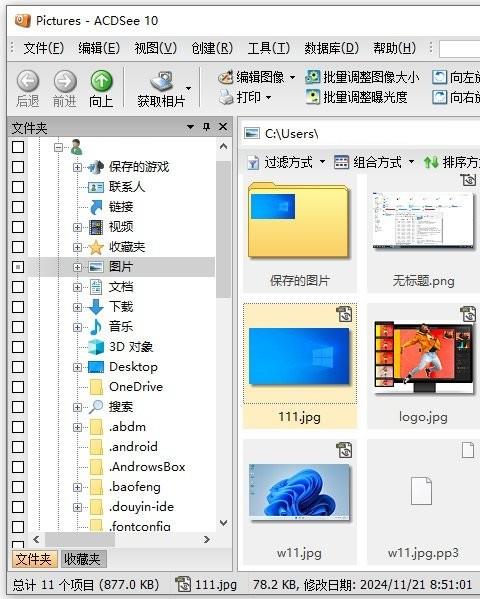Select the 3D 对象 folder
Screen dimensions: 480x599
[x=131, y=346]
